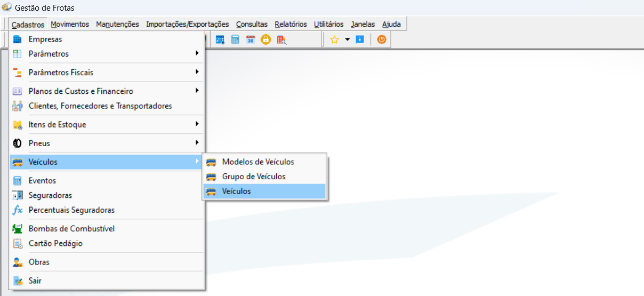Click the Empresas building icon

18,39
